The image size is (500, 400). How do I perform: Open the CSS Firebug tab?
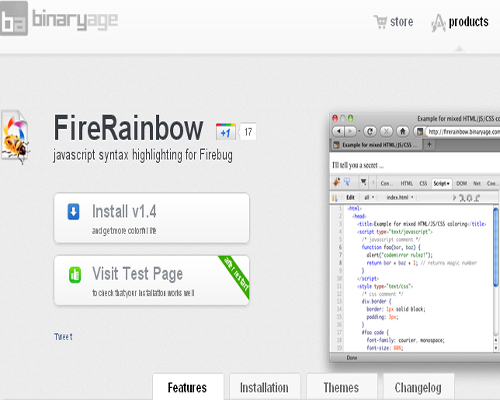423,183
